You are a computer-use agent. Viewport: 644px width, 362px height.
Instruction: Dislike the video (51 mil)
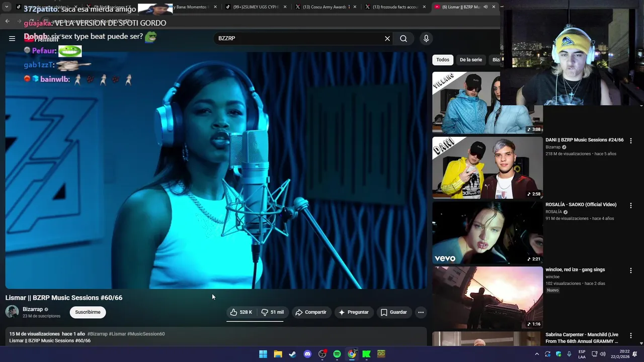272,312
